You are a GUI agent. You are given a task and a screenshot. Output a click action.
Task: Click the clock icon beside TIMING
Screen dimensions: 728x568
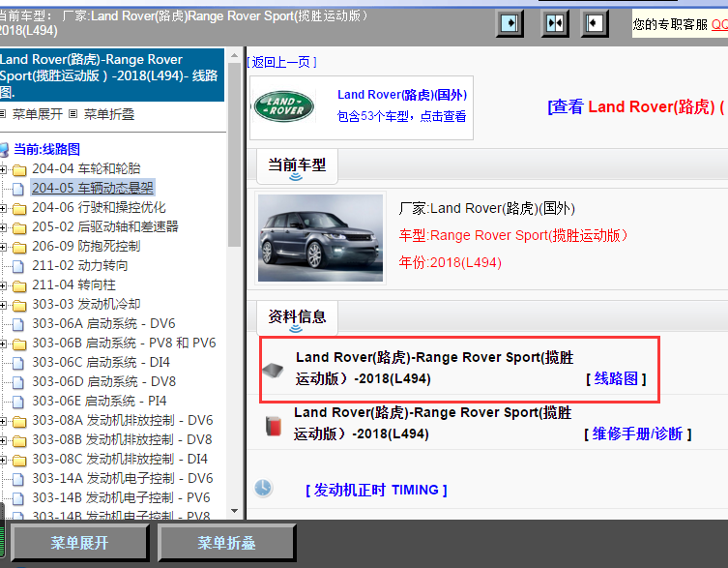(263, 488)
